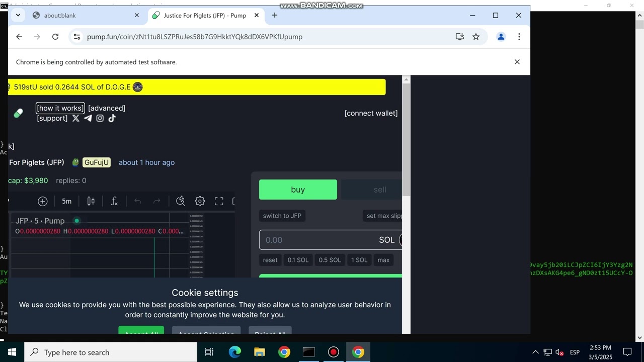
Task: Click the chart undo arrow
Action: (138, 201)
